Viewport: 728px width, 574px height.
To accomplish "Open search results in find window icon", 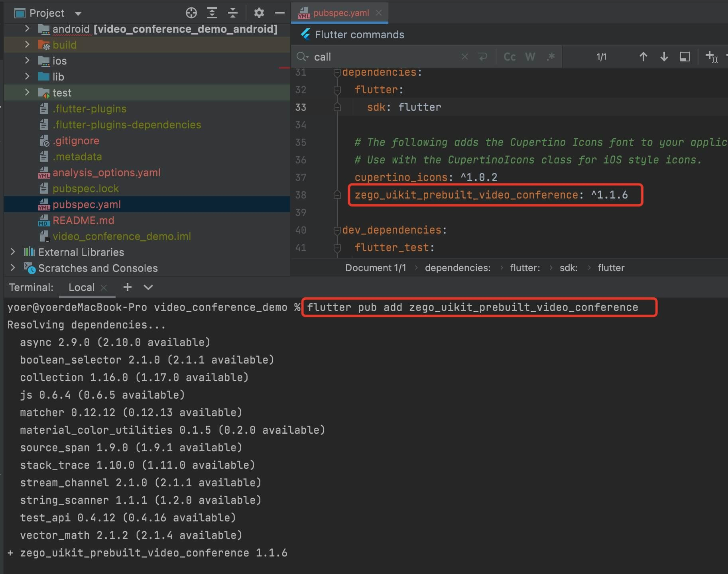I will coord(685,57).
